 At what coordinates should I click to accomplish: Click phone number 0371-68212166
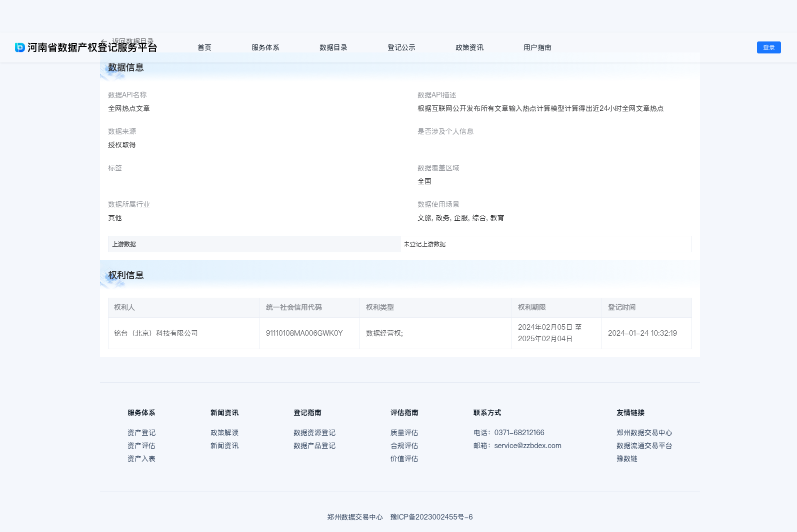[x=519, y=433]
